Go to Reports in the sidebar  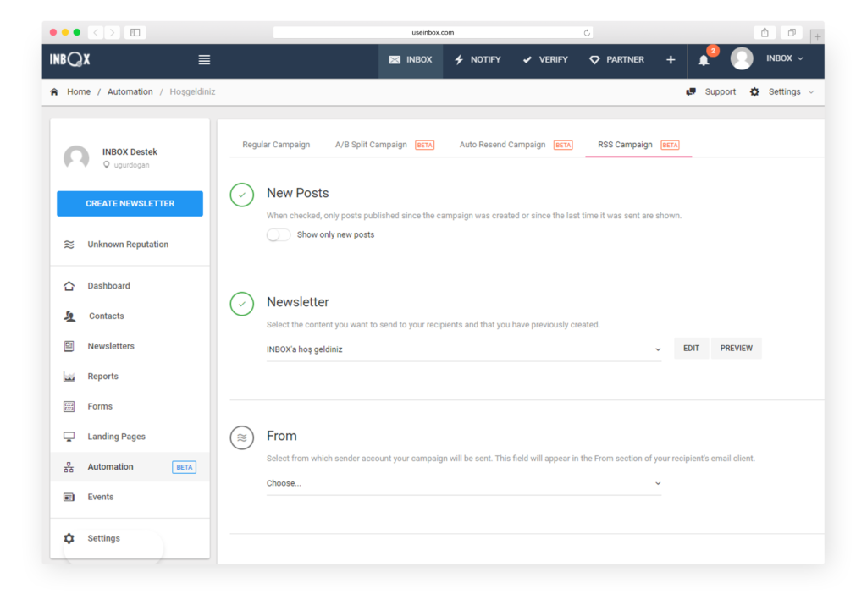coord(102,377)
